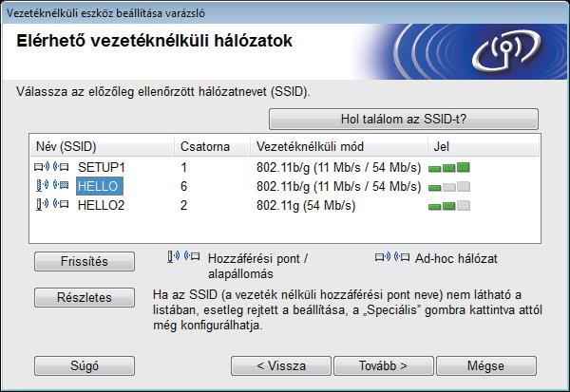This screenshot has width=570, height=392.
Task: Sort by the Vezetéknélküli mód column header
Action: pos(338,146)
